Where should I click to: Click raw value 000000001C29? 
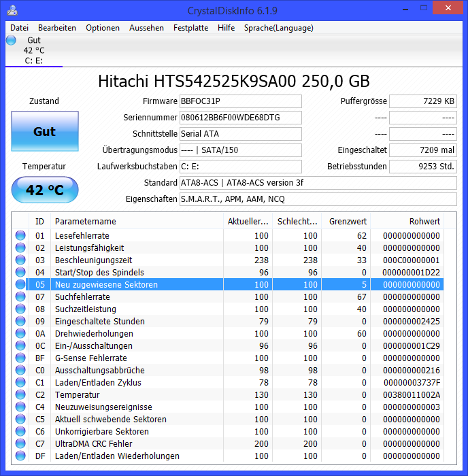click(x=412, y=345)
